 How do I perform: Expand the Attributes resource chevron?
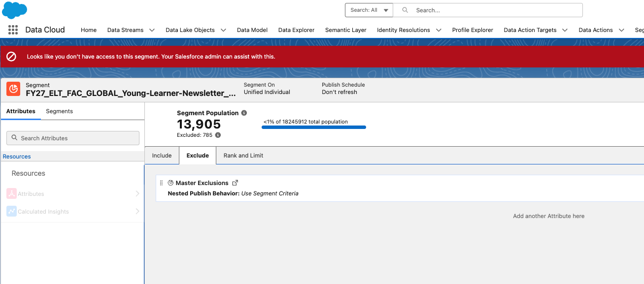pyautogui.click(x=137, y=194)
